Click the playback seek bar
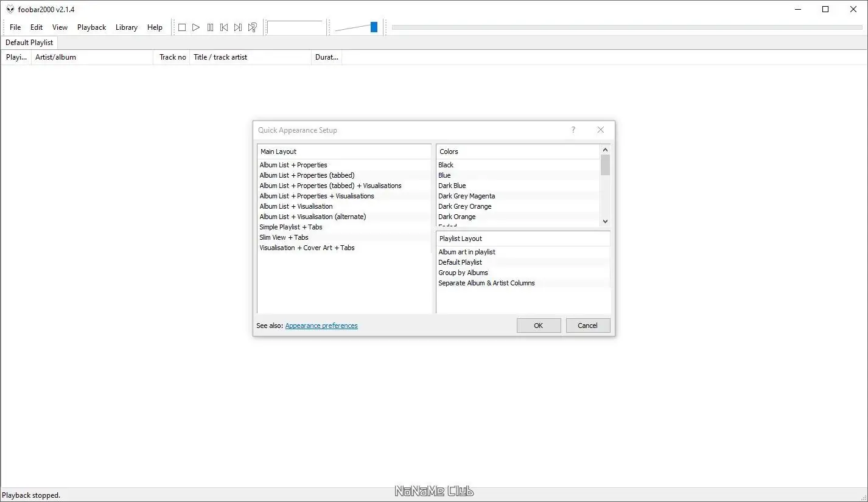The image size is (868, 502). pos(627,27)
